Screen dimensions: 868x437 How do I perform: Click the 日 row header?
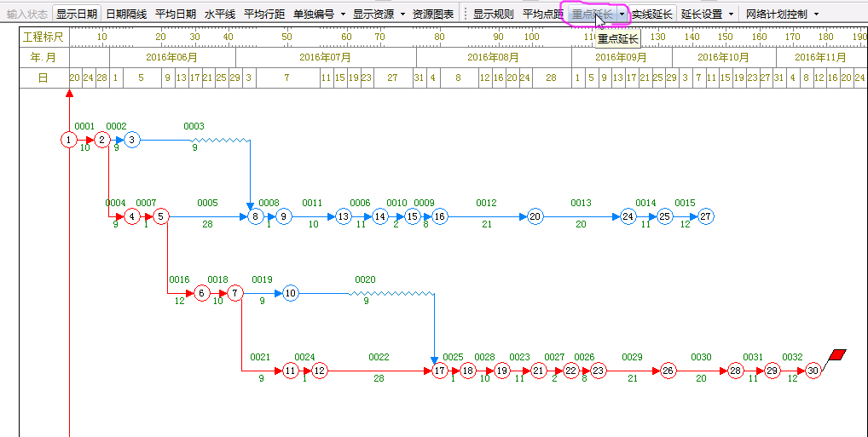point(43,78)
